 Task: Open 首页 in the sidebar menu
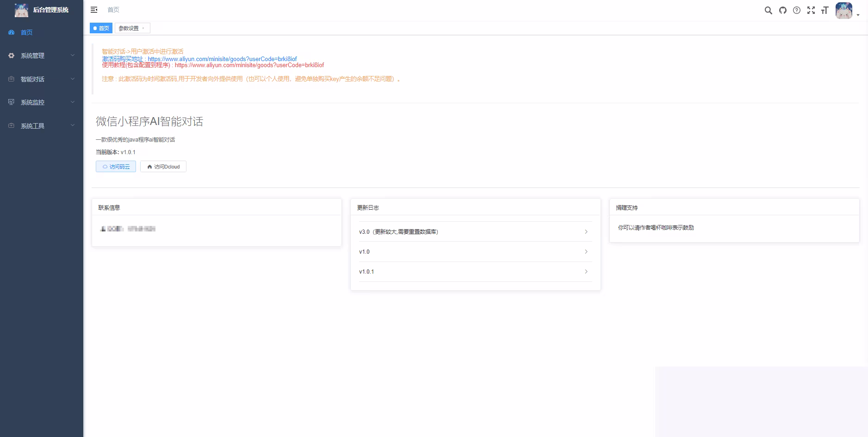click(x=42, y=32)
